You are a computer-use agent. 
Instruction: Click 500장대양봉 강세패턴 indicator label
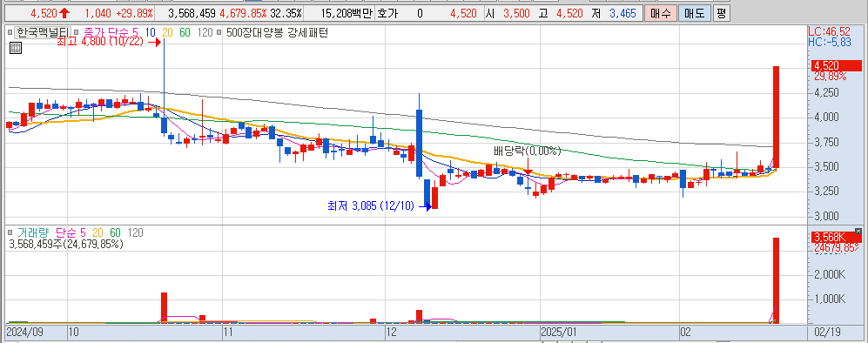tap(278, 33)
